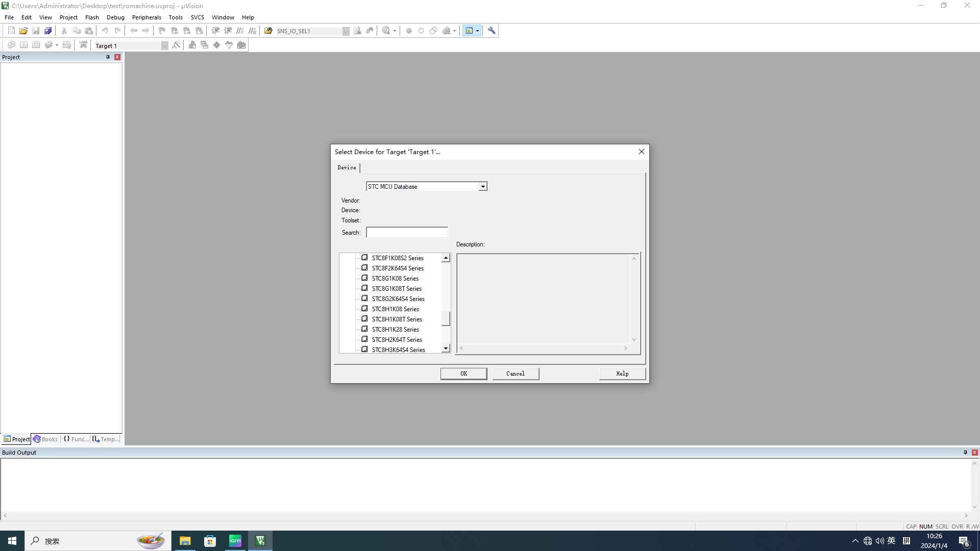Click the Options for Target wand icon
This screenshot has height=551, width=980.
tap(176, 45)
